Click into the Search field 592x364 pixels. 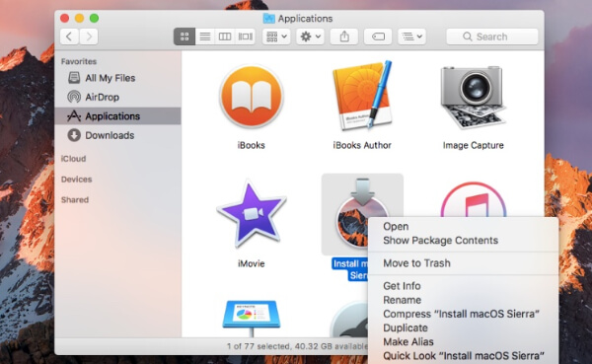click(492, 36)
